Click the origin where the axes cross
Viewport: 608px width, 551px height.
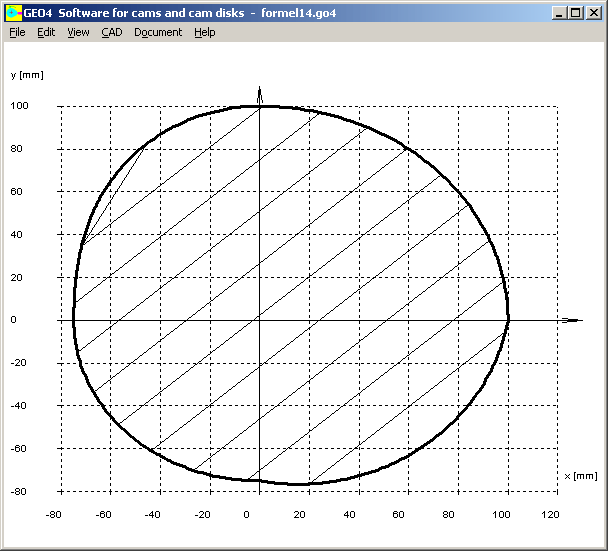(259, 320)
